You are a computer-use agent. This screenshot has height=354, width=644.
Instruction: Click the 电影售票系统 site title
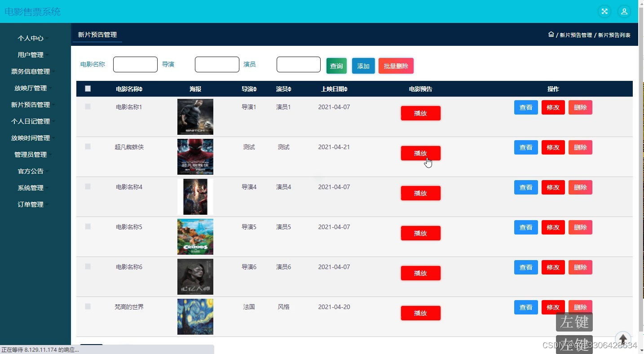pyautogui.click(x=32, y=12)
